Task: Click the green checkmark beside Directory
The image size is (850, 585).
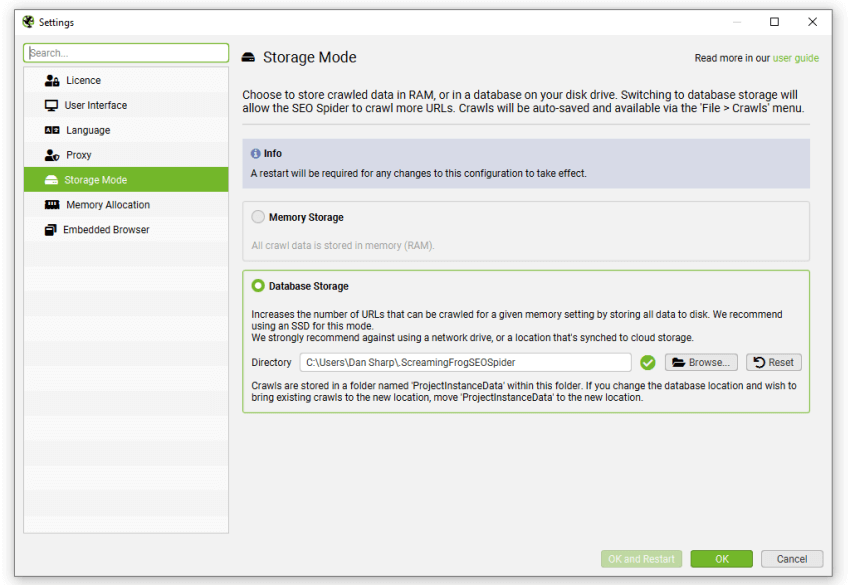Action: pyautogui.click(x=647, y=362)
